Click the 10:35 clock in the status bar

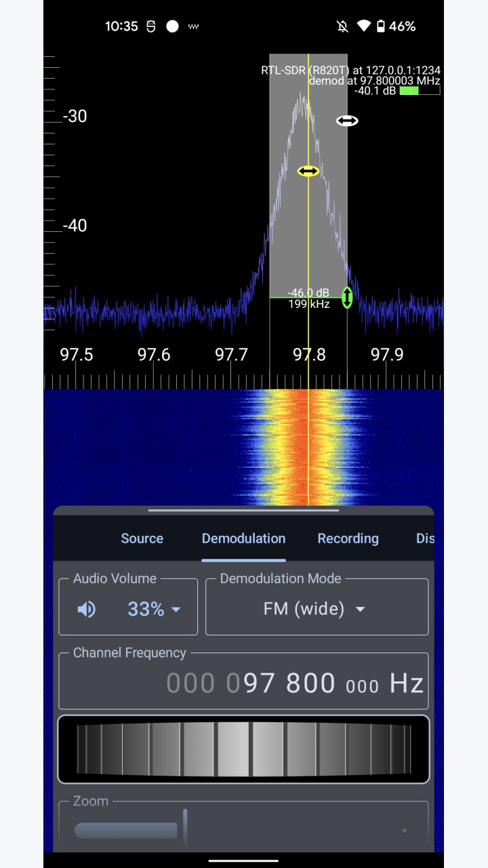point(121,26)
